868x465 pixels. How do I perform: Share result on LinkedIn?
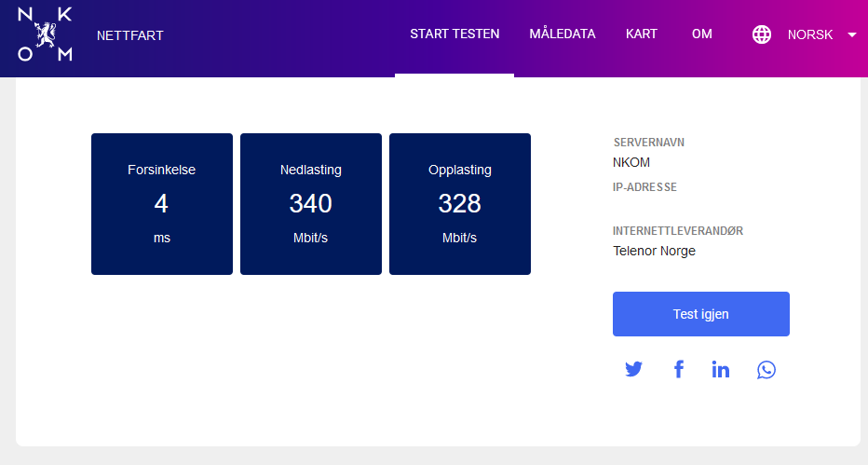coord(720,369)
